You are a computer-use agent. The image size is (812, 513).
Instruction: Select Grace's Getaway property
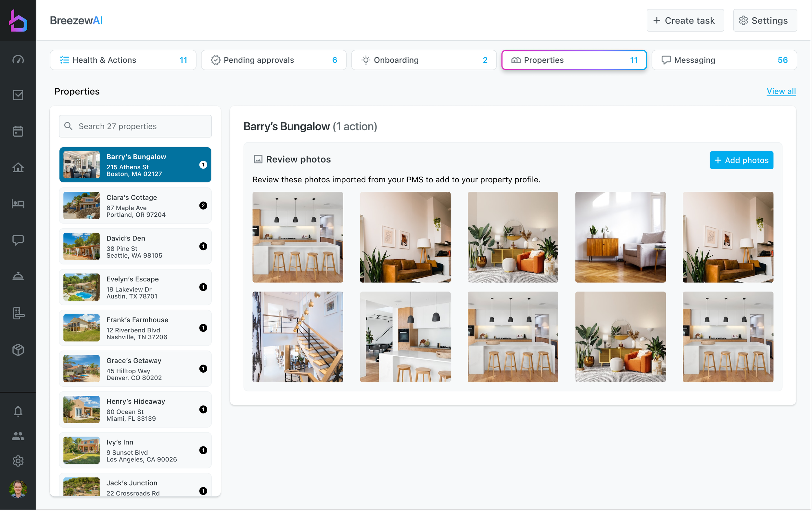[135, 369]
